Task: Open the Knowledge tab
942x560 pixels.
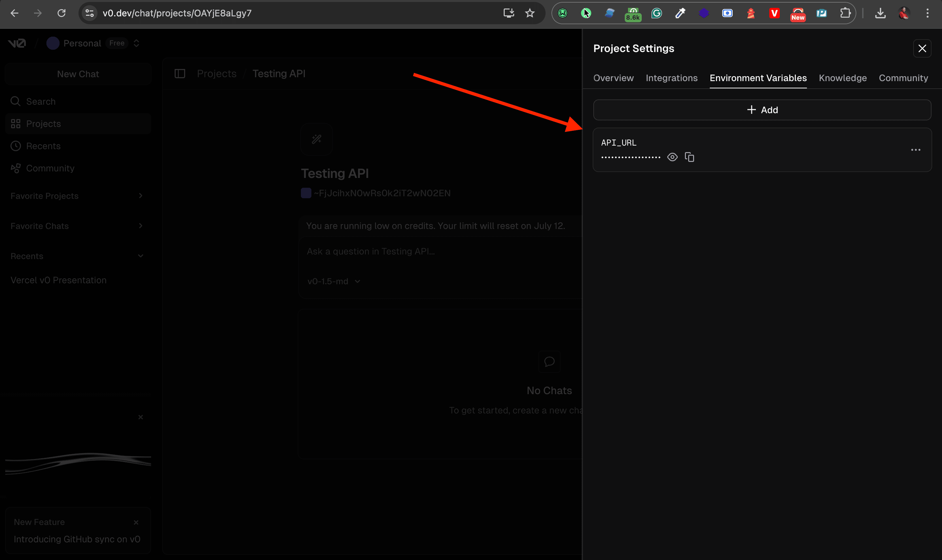Action: pos(843,78)
